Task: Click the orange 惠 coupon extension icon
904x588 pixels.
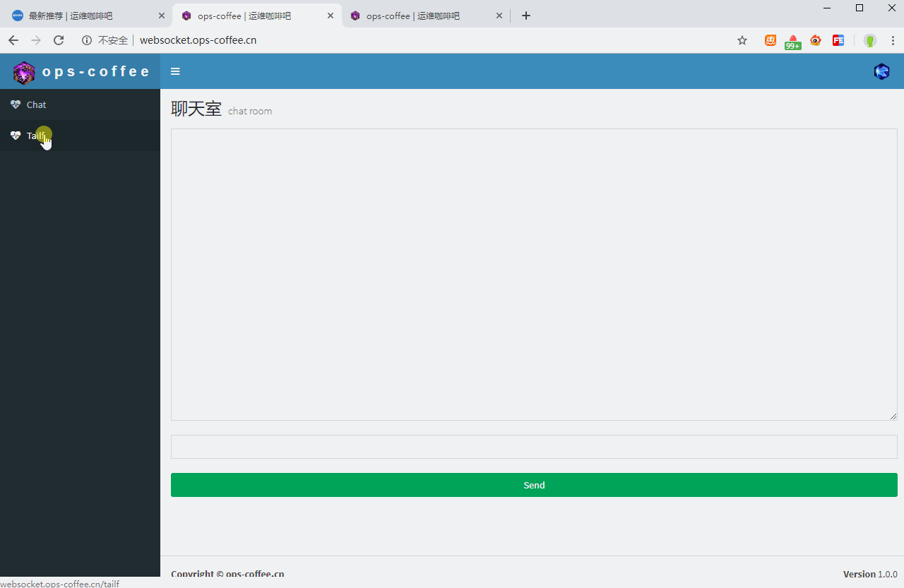Action: tap(770, 40)
